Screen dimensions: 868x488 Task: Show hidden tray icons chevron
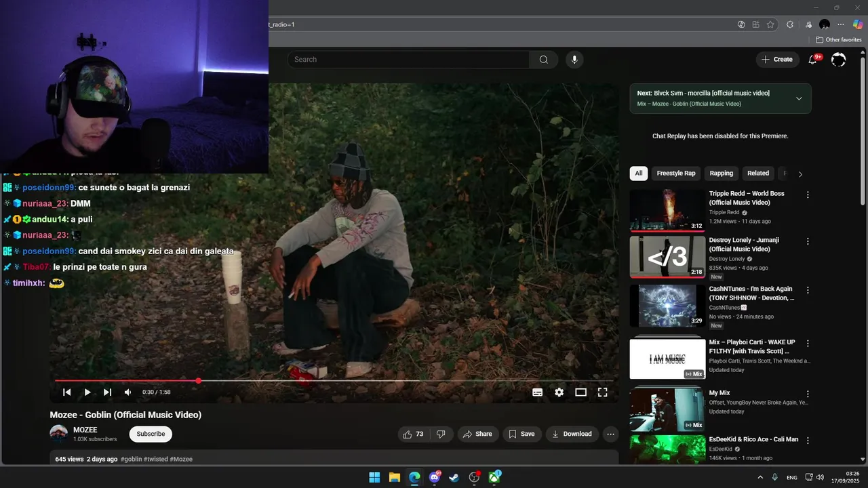[760, 478]
